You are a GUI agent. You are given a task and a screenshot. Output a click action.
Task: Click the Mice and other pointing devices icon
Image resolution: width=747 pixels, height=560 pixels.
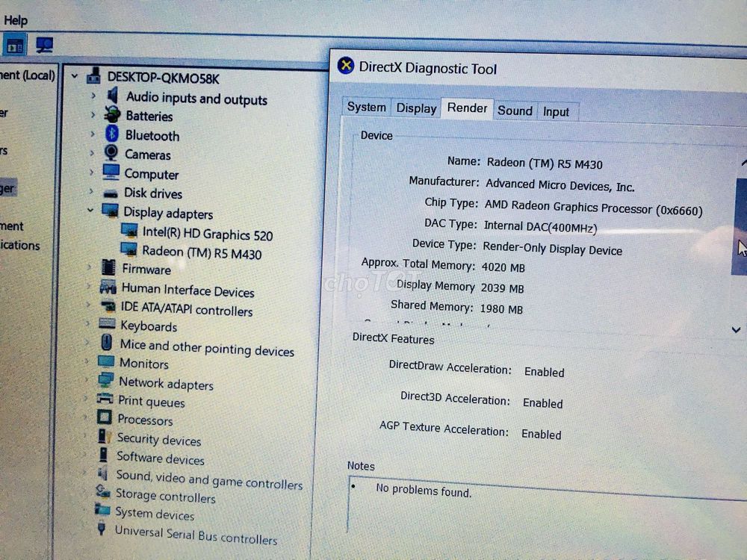(x=107, y=342)
